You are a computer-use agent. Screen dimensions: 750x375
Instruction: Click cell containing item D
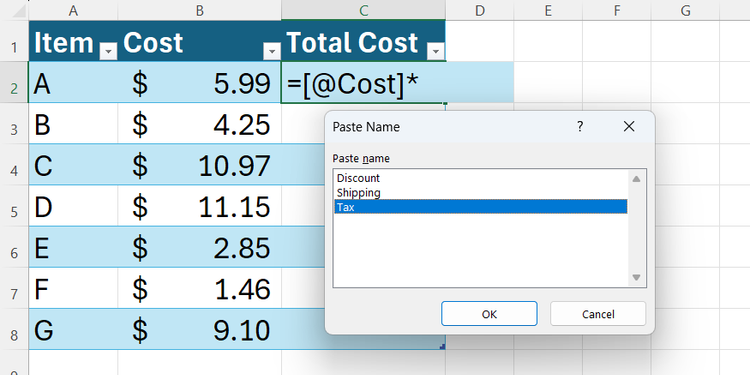point(73,206)
